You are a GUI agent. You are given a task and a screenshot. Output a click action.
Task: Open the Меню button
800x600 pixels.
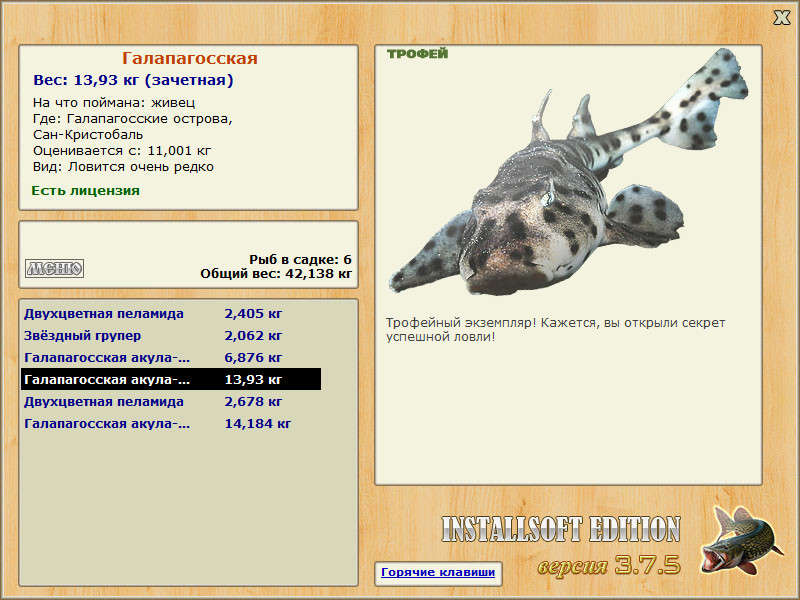[55, 268]
